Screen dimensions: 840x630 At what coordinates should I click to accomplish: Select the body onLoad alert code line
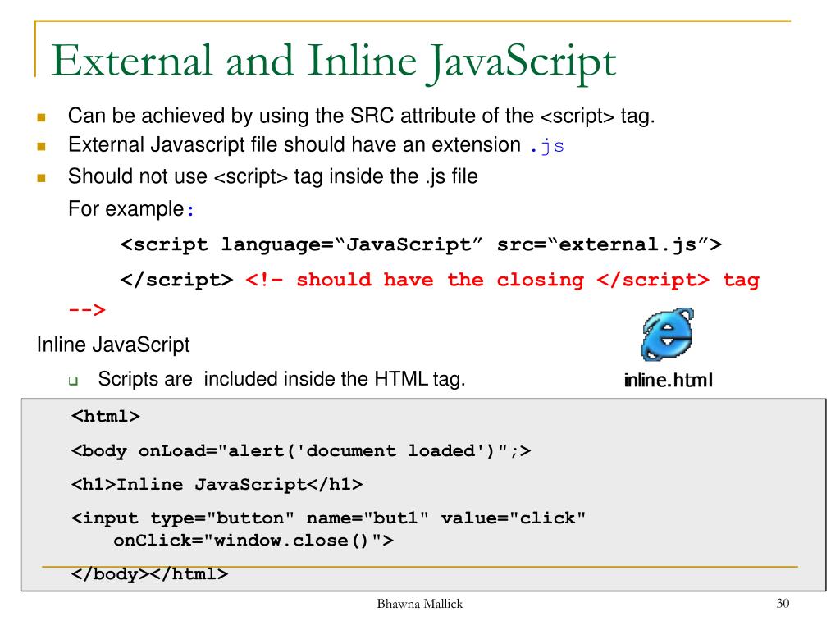coord(300,450)
